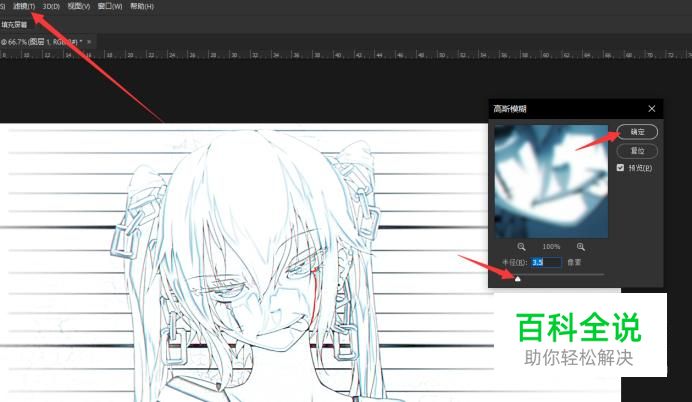The image size is (692, 402).
Task: Open the 帮助(H) help menu
Action: (142, 6)
